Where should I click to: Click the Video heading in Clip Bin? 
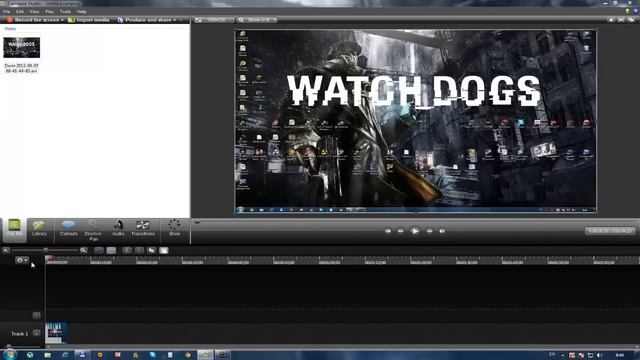(x=10, y=29)
